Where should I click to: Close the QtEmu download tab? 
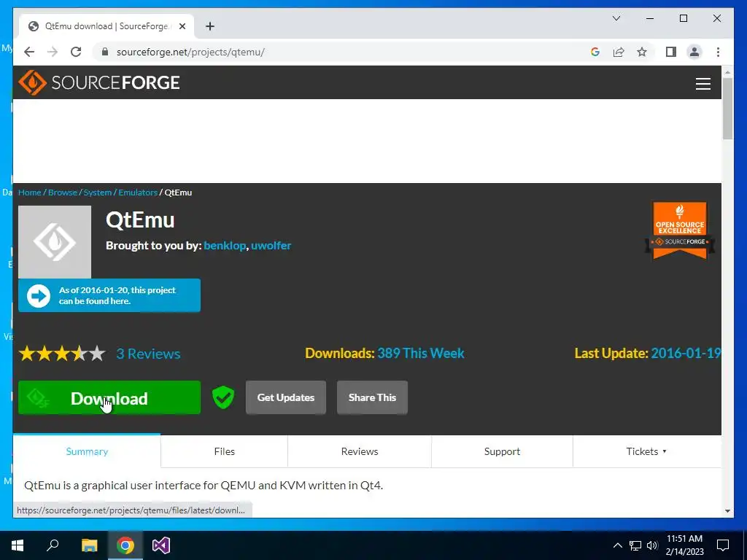pos(182,26)
